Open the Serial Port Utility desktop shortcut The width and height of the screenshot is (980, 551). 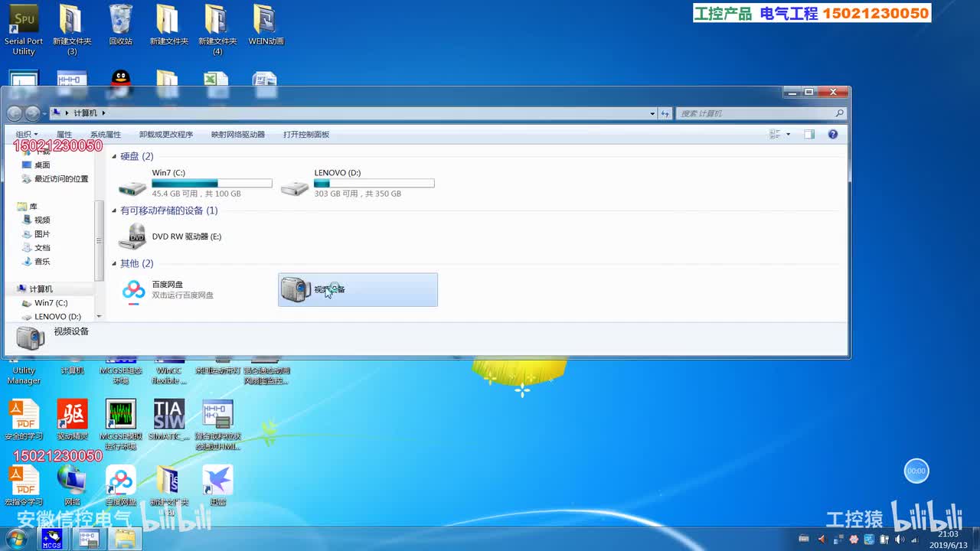24,31
